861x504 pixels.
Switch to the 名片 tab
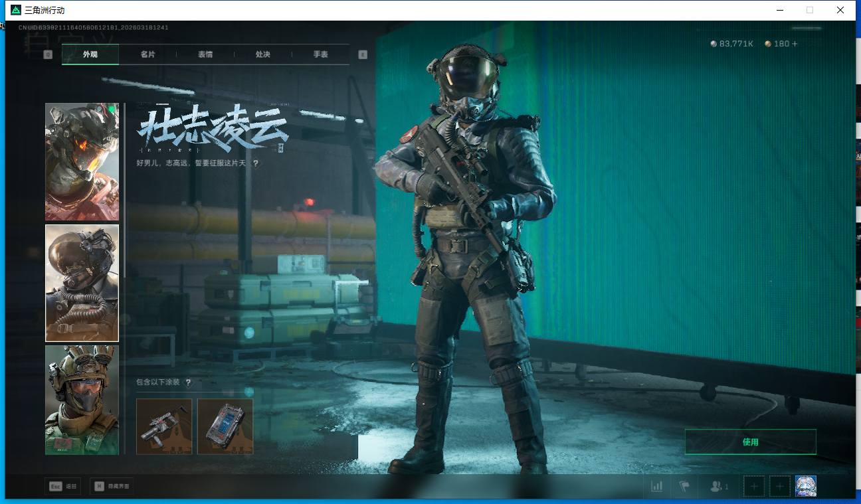click(x=147, y=54)
